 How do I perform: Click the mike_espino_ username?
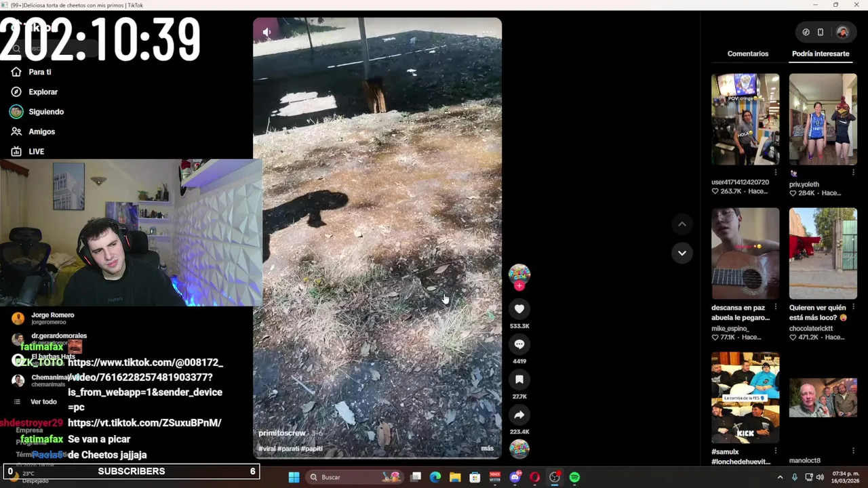(730, 329)
